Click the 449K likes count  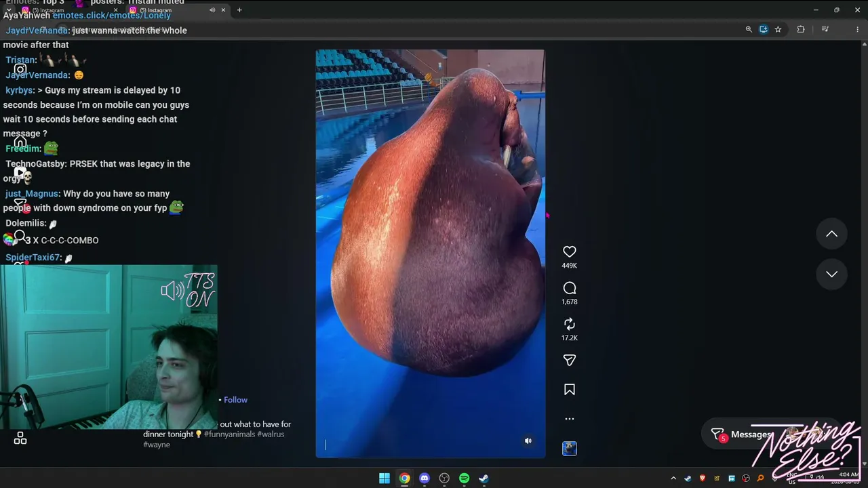[570, 266]
